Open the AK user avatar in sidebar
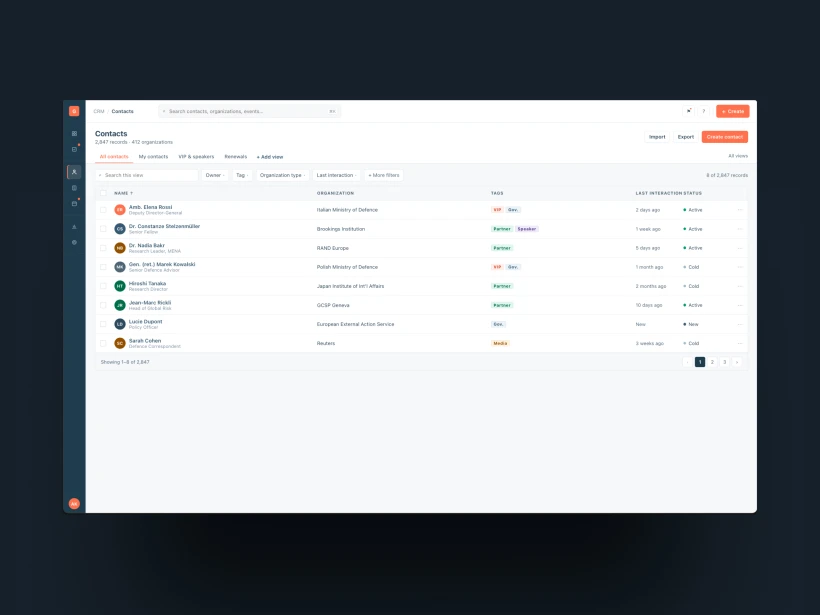Image resolution: width=820 pixels, height=615 pixels. [74, 504]
